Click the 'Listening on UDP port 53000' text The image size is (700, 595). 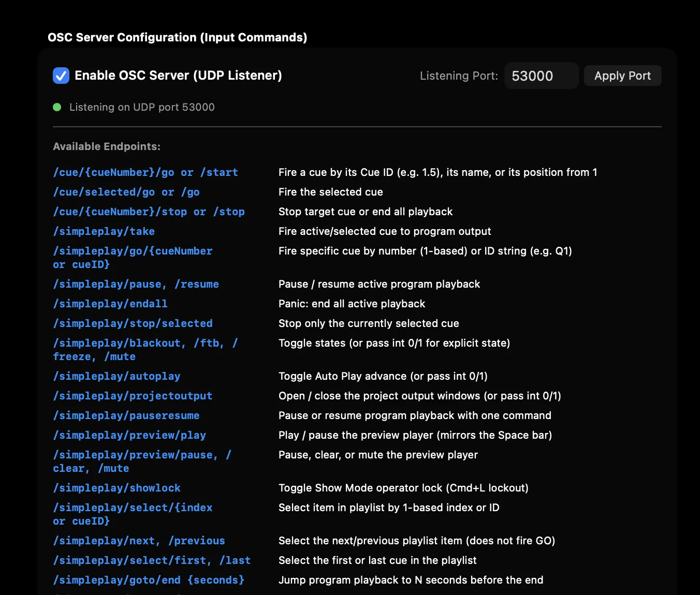(142, 107)
